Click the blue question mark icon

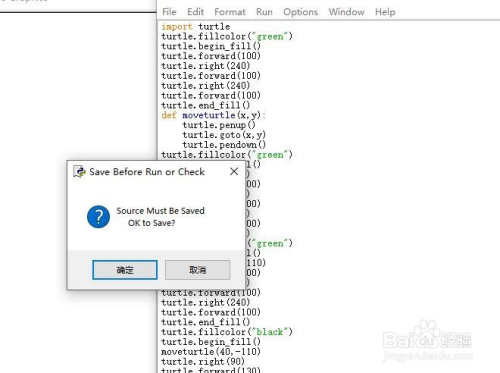tap(98, 217)
